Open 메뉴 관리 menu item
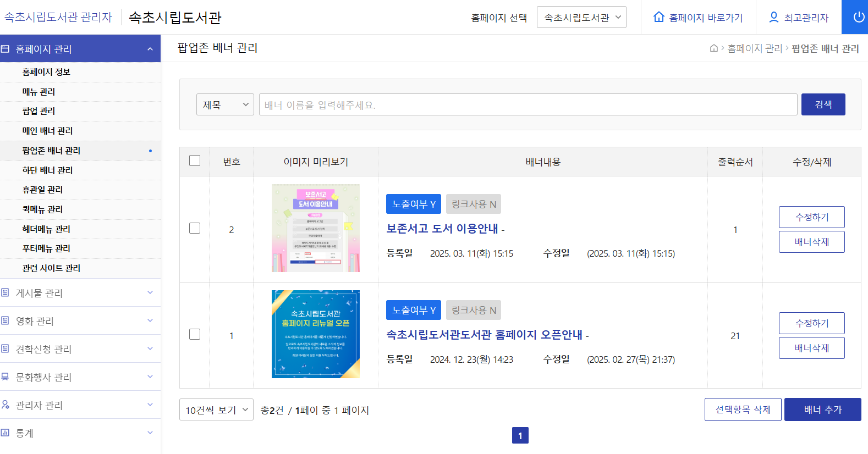This screenshot has height=454, width=868. point(80,92)
